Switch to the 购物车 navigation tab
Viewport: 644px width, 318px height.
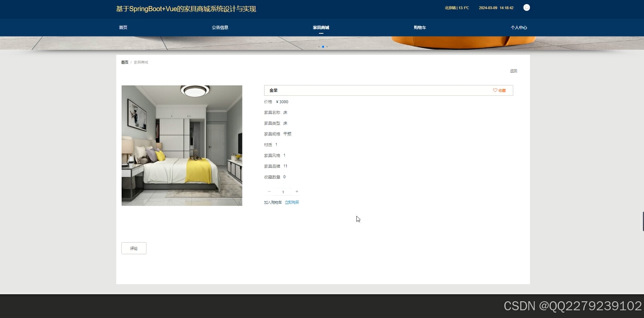[420, 28]
